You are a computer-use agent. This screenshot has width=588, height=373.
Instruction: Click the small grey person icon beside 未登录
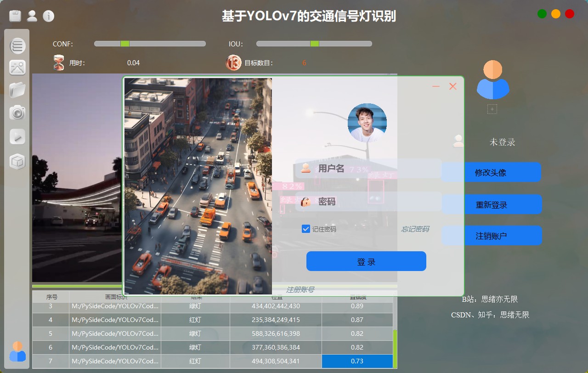pos(458,141)
